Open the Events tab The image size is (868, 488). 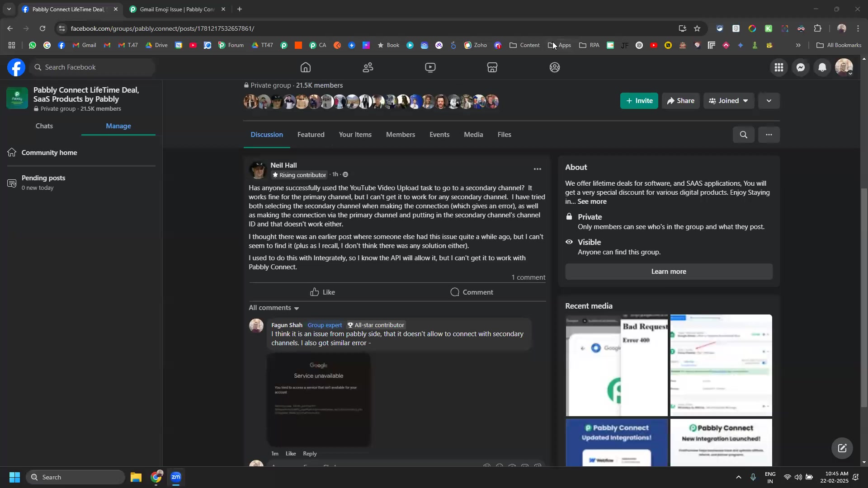[x=439, y=135]
